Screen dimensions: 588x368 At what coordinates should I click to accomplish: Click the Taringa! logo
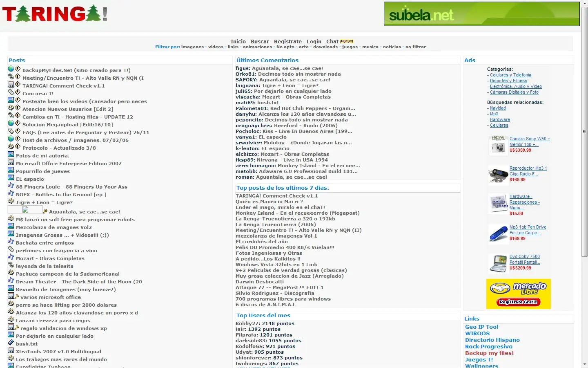[55, 14]
